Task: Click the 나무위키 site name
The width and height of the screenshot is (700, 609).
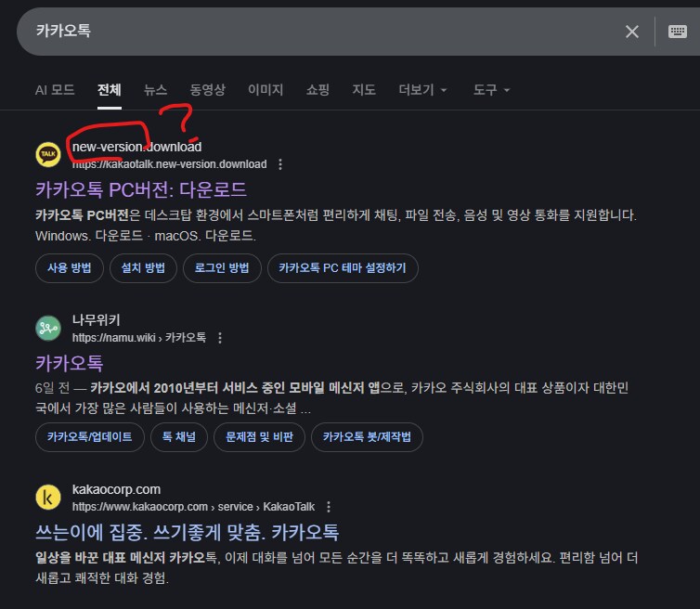Action: (96, 319)
